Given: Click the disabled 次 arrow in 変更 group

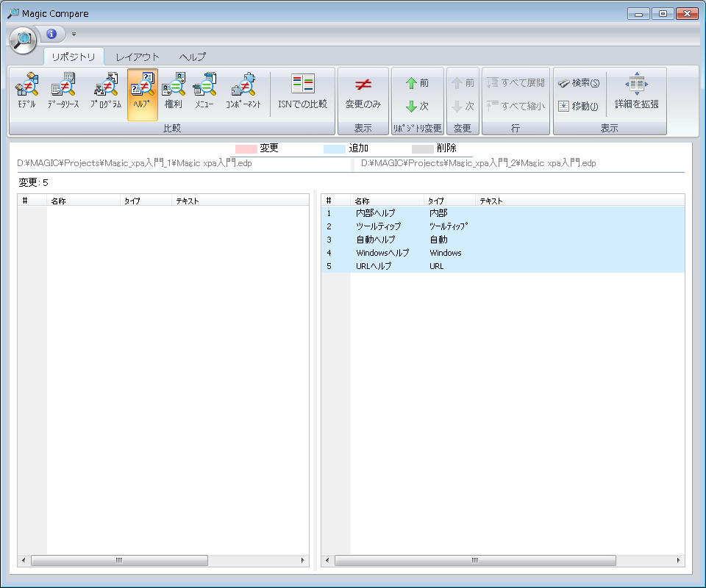Looking at the screenshot, I should click(x=463, y=106).
